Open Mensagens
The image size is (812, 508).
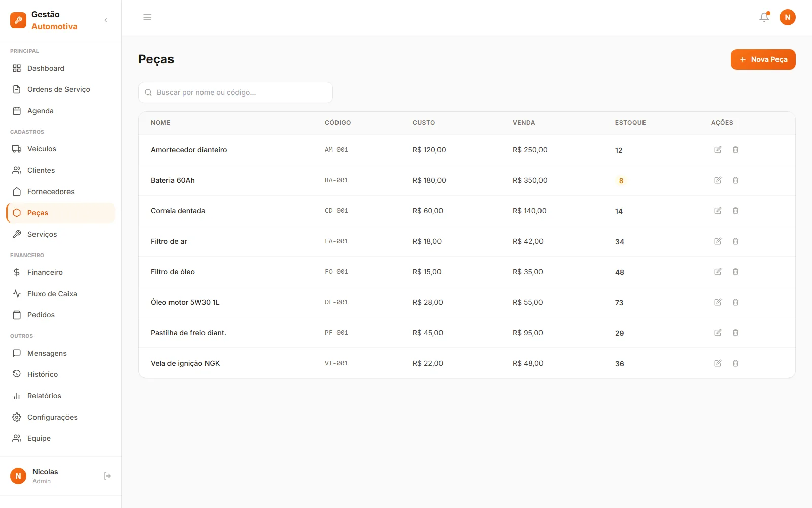pyautogui.click(x=61, y=353)
